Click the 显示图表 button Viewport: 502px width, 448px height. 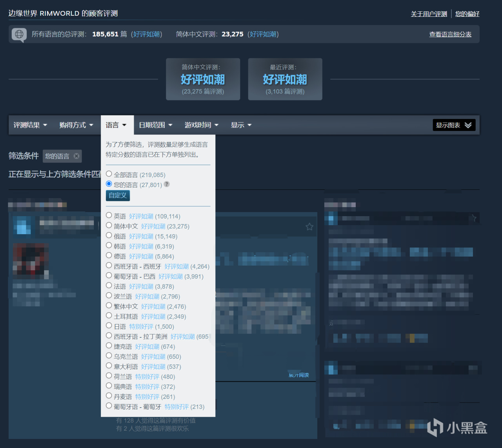[454, 125]
